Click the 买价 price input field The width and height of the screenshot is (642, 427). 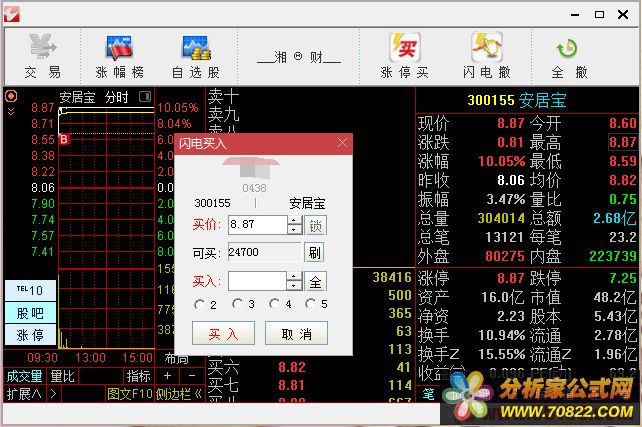(258, 225)
